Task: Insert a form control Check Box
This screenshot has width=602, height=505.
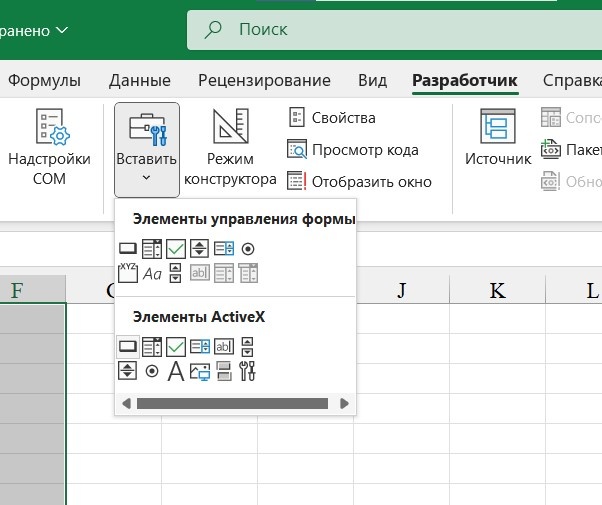Action: coord(176,249)
